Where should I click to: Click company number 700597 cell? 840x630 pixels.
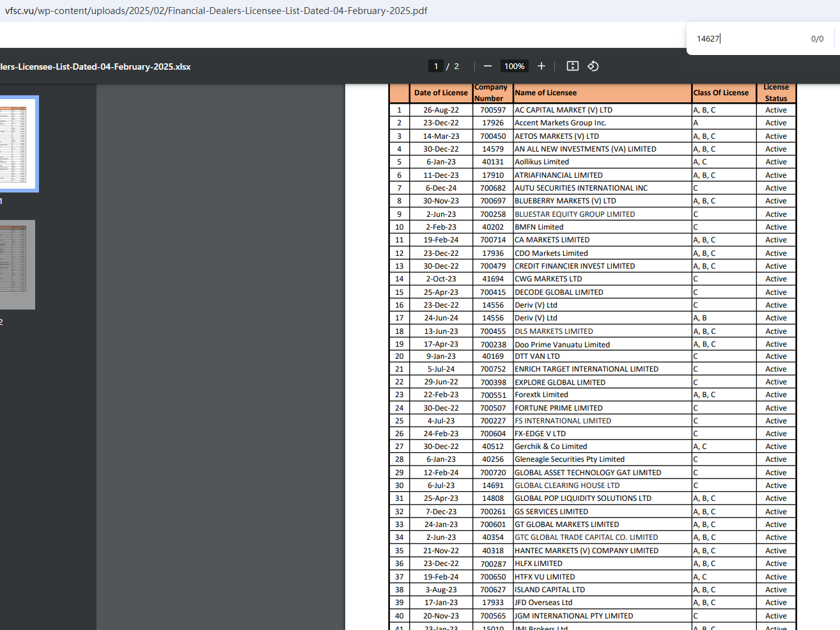point(493,110)
